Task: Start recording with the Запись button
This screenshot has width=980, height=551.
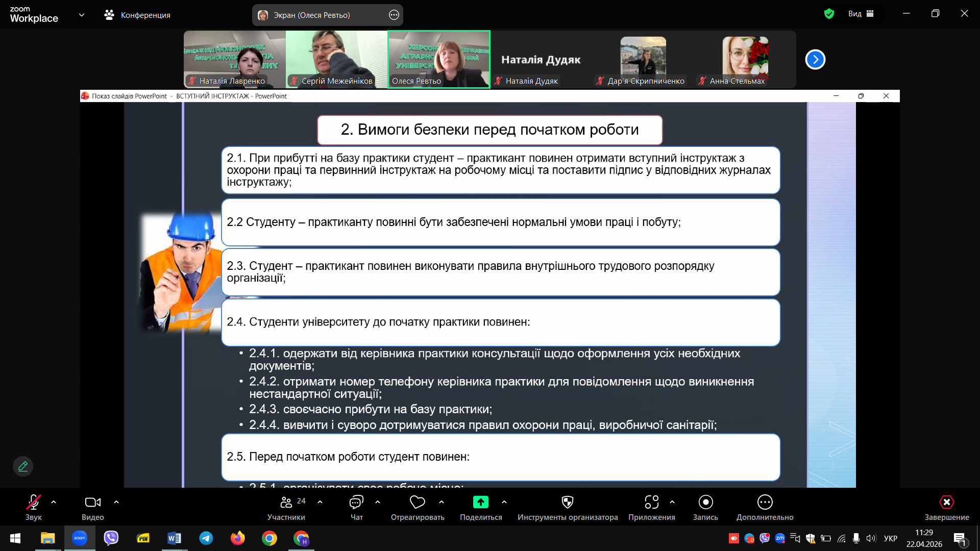Action: pyautogui.click(x=705, y=503)
